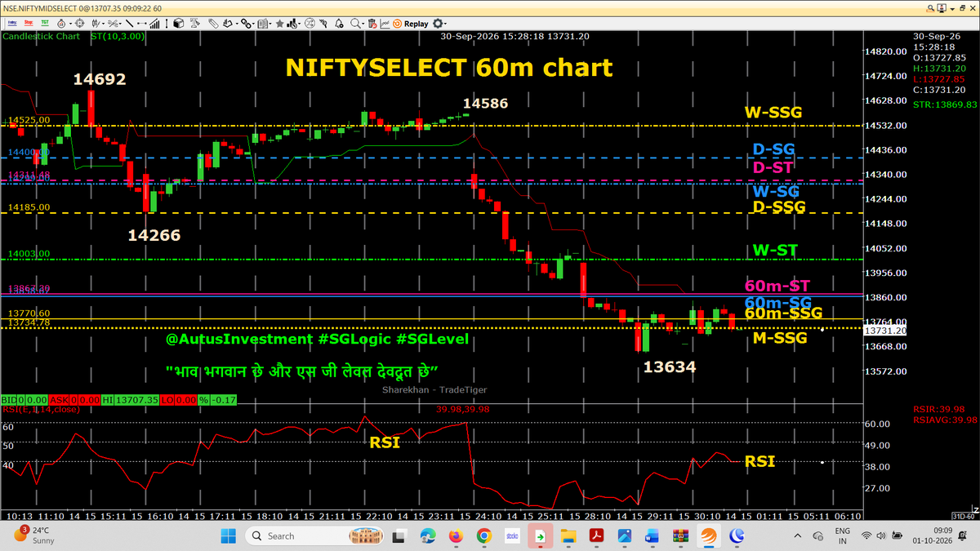
Task: Start chart Replay mode
Action: tap(410, 24)
